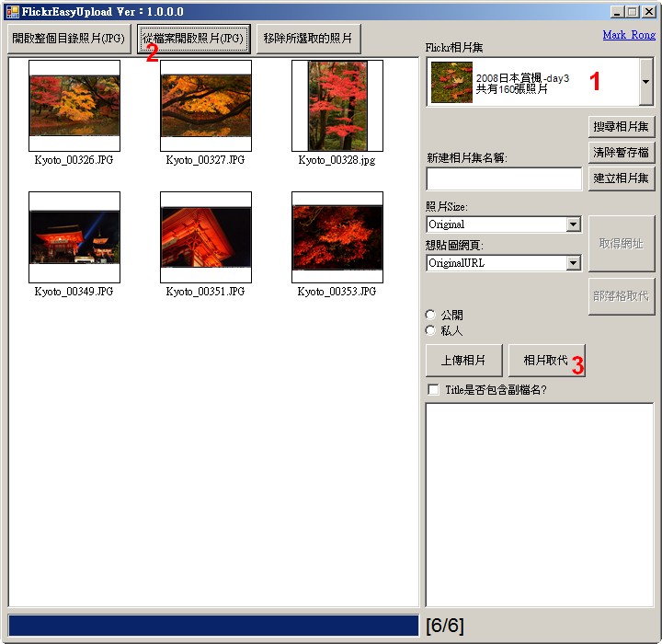
Task: Select the 公開 radio button
Action: click(430, 315)
